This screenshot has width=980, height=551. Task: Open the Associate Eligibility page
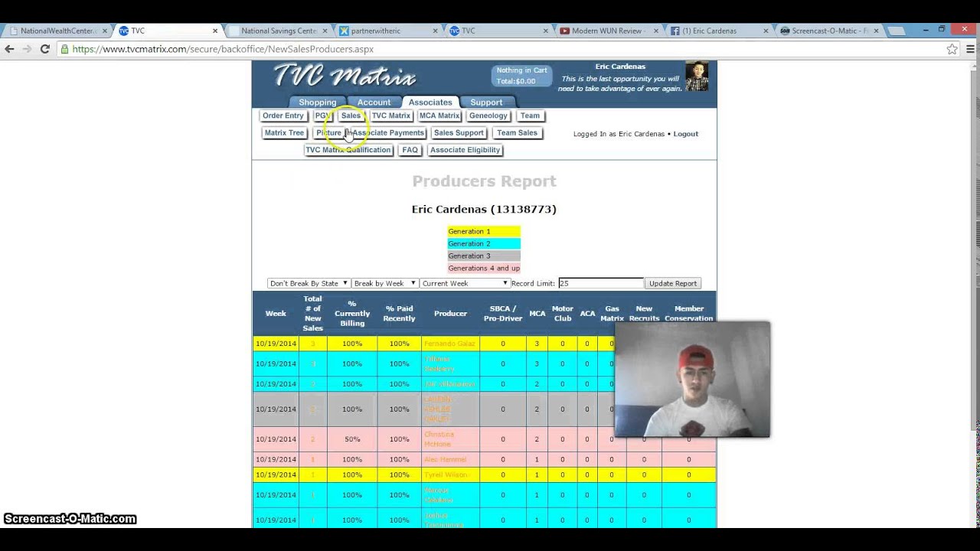tap(465, 150)
